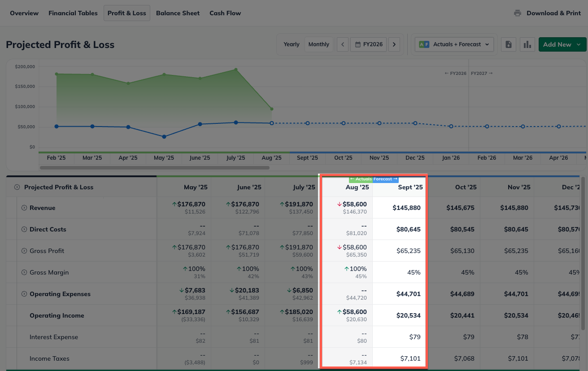Switch to Monthly view
Screen dimensions: 588x371
click(x=319, y=44)
